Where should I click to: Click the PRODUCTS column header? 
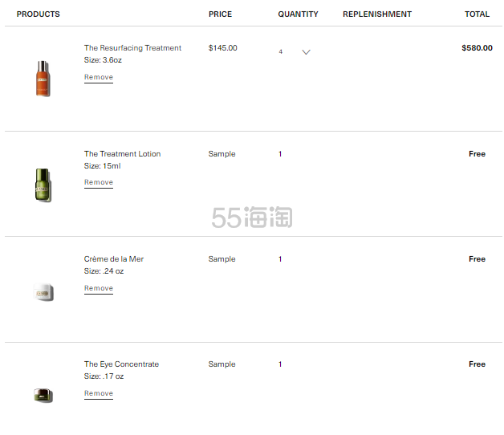tap(38, 14)
